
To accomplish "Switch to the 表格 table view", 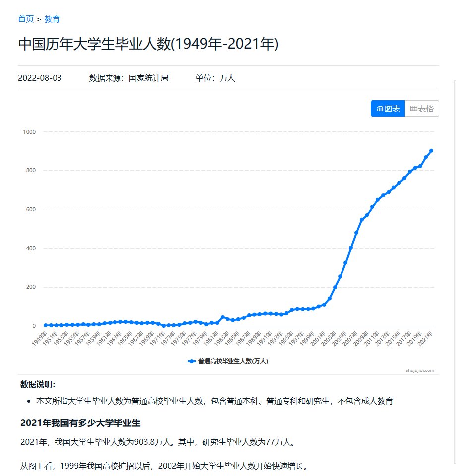I will (422, 108).
